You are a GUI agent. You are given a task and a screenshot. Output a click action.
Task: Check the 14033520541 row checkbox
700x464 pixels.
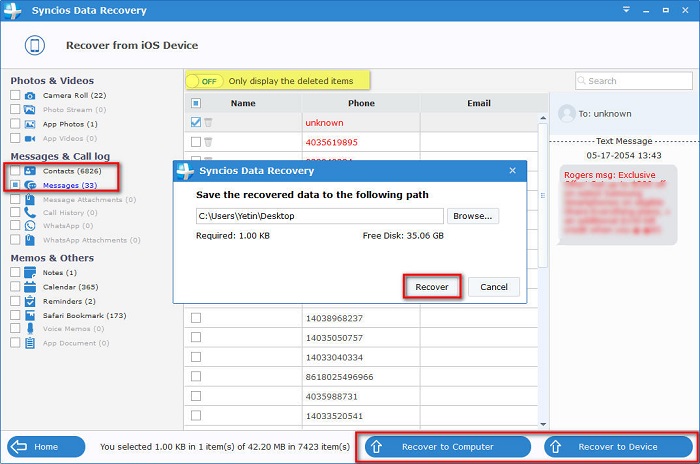pyautogui.click(x=196, y=415)
